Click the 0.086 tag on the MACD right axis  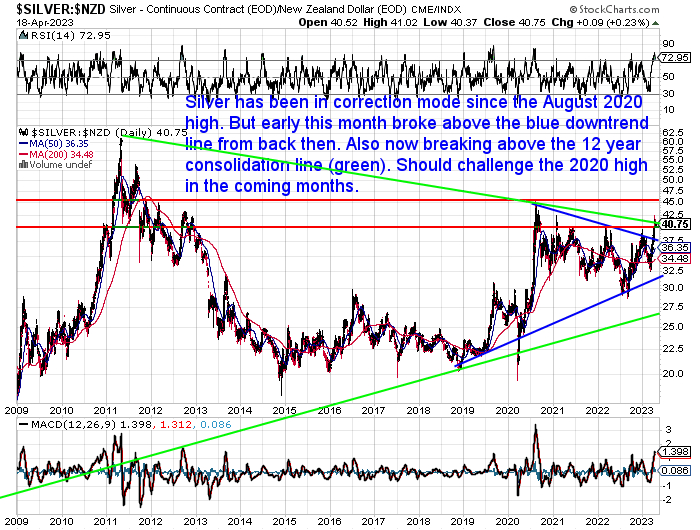coord(675,471)
